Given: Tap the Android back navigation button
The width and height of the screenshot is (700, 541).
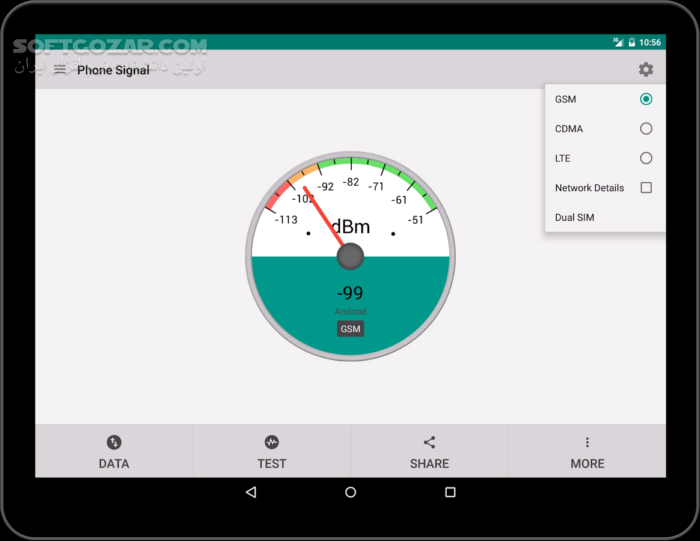Looking at the screenshot, I should [251, 492].
